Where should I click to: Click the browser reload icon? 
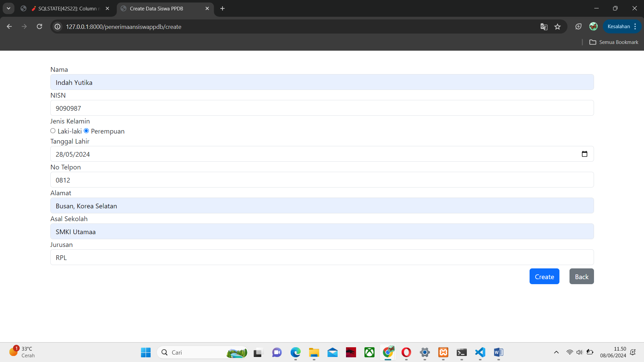(x=39, y=27)
